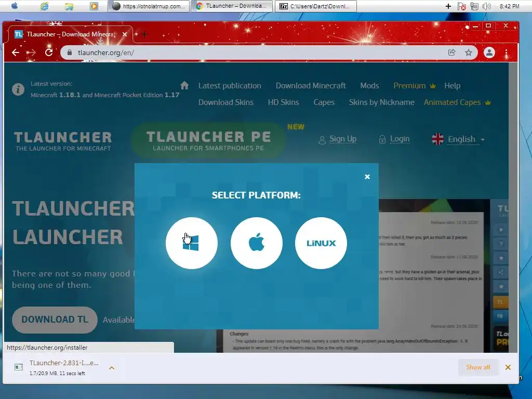Open the Chrome three-dot menu

tap(506, 52)
